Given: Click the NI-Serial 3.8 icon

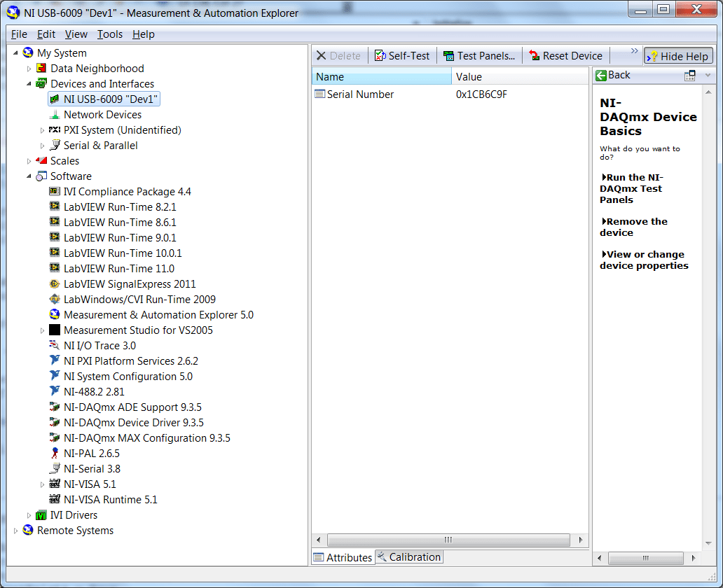Looking at the screenshot, I should click(55, 468).
